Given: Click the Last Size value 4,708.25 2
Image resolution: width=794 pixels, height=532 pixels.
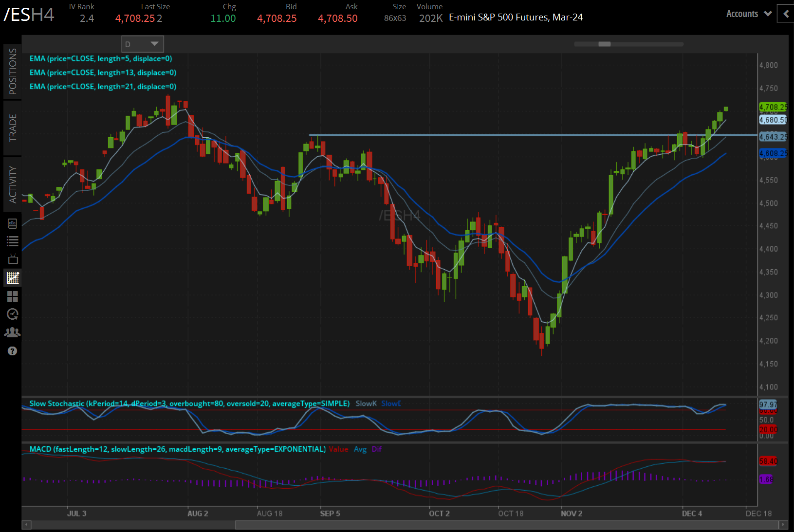Looking at the screenshot, I should click(139, 18).
